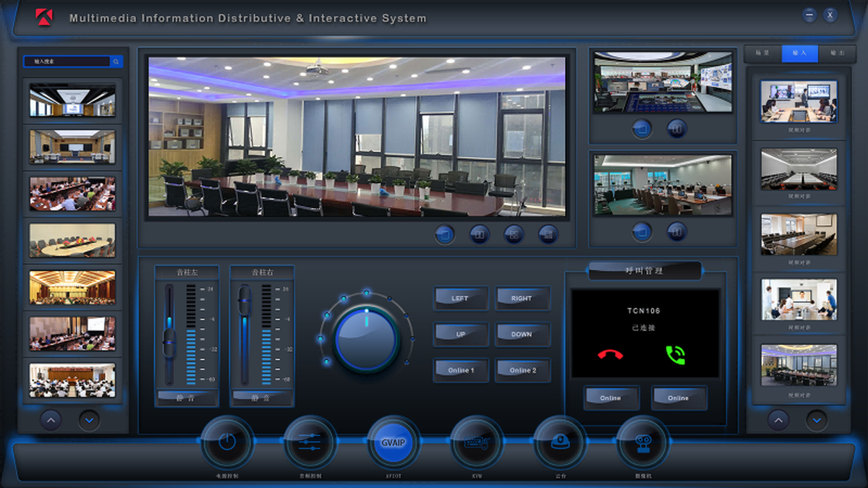Toggle mute button under 音柱右 fader
868x488 pixels.
point(261,398)
